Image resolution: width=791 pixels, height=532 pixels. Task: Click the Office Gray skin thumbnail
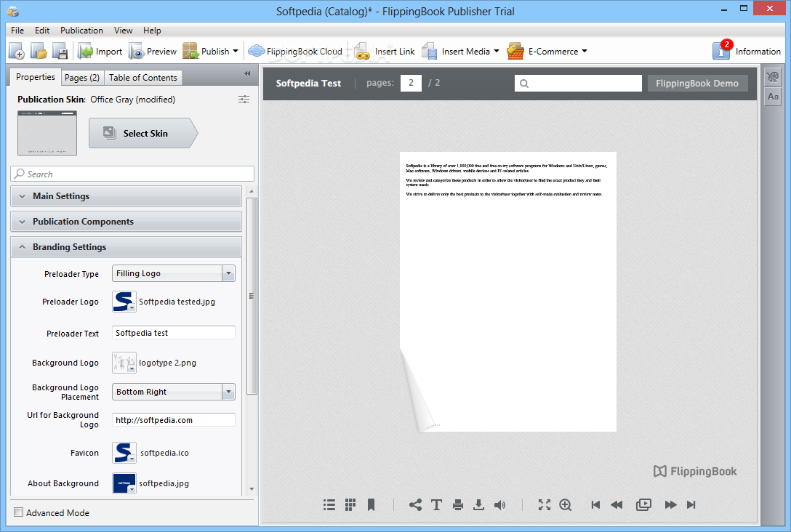[x=47, y=133]
